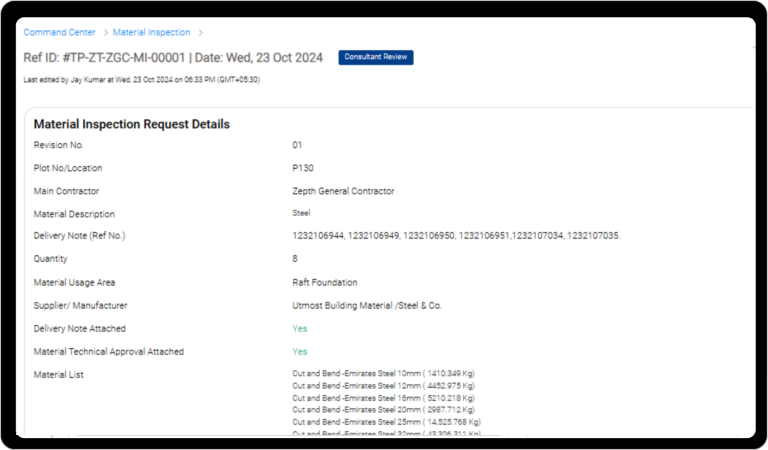Open the Command Center breadcrumb link

59,33
